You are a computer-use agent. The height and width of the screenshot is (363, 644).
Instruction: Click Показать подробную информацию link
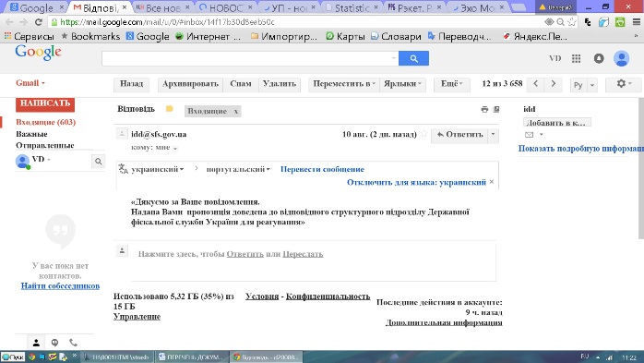pos(580,149)
